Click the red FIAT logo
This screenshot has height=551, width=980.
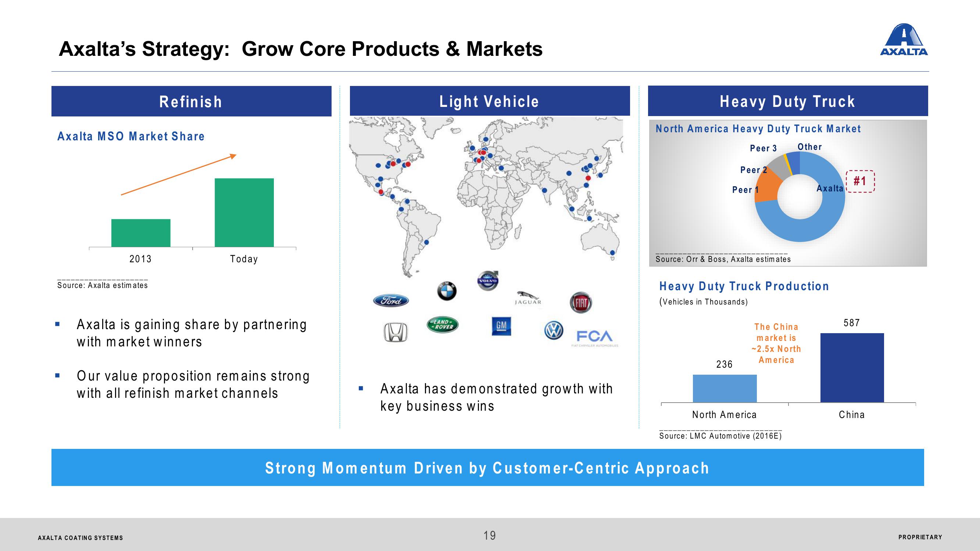(x=581, y=303)
